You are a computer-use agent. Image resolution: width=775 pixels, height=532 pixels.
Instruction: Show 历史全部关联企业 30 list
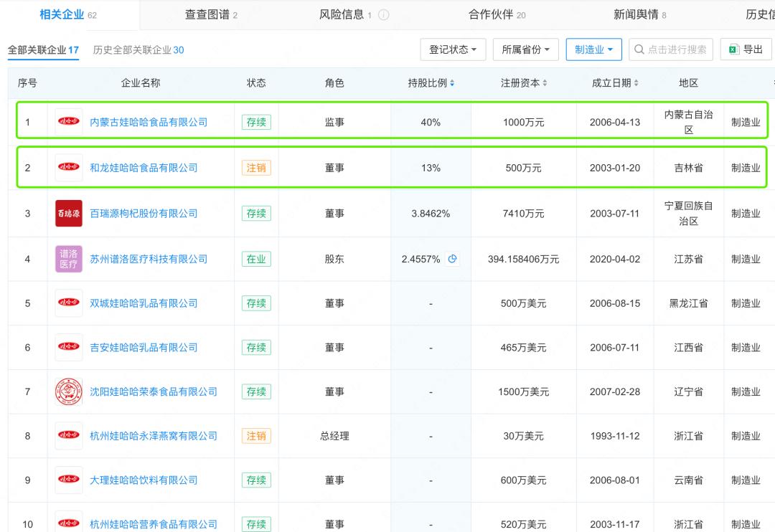pyautogui.click(x=138, y=50)
